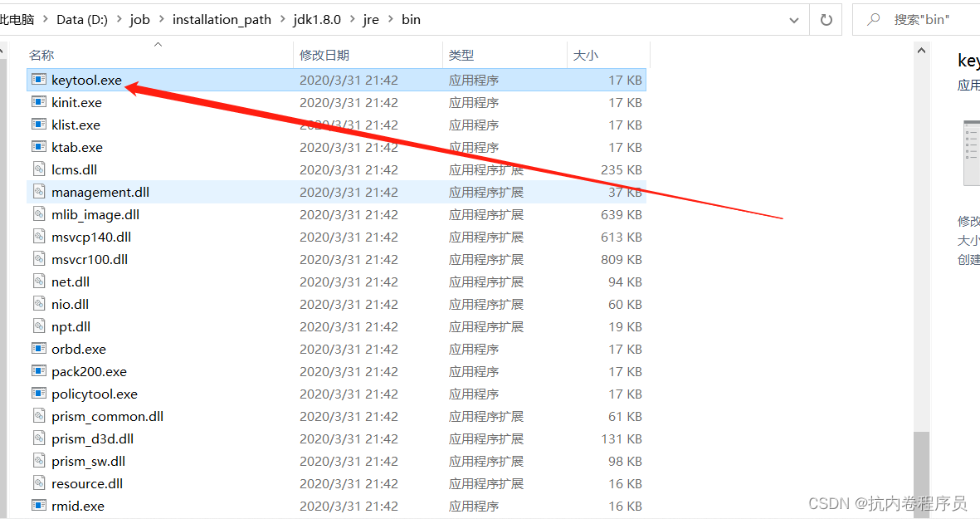Navigate to Data (D:) breadcrumb
This screenshot has width=980, height=519.
point(82,20)
